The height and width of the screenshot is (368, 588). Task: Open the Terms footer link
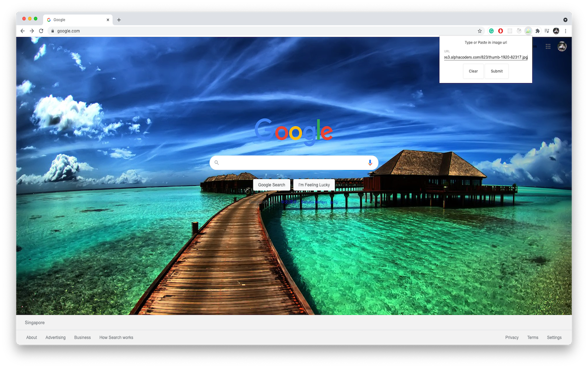coord(533,338)
